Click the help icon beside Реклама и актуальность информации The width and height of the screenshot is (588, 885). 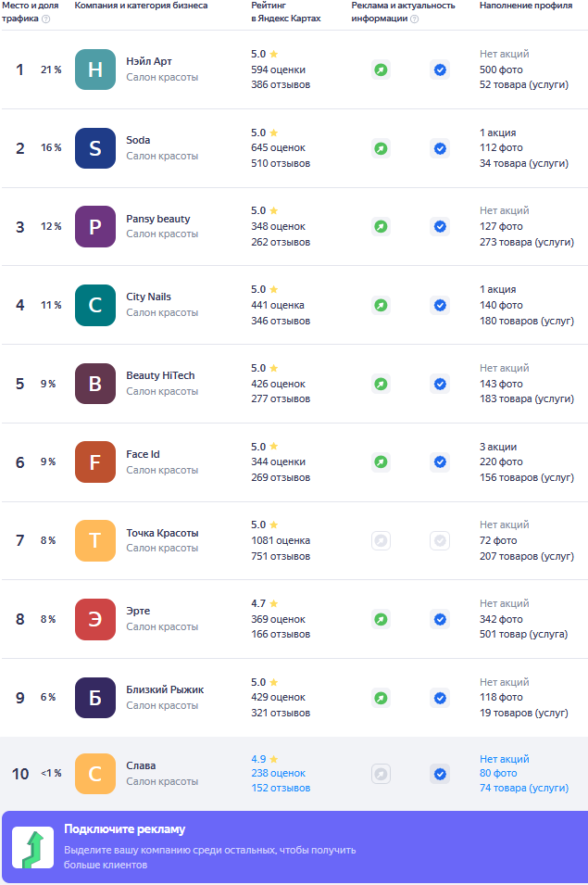point(414,19)
